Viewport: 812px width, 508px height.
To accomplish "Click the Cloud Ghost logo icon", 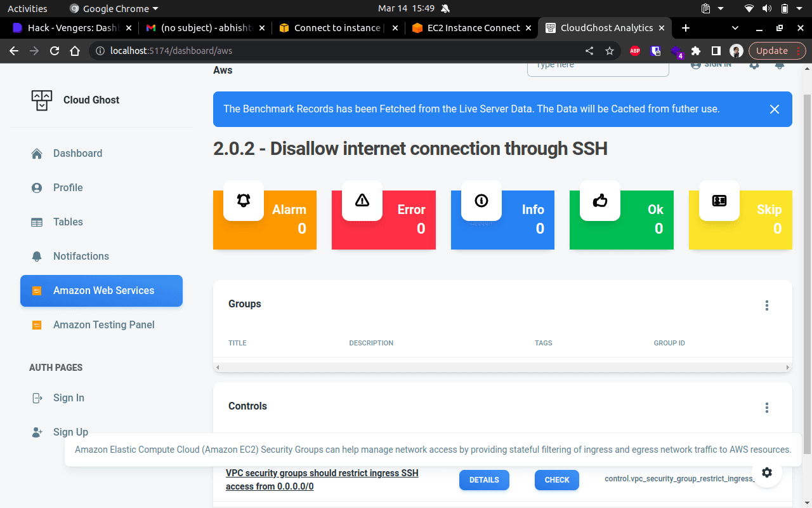I will click(x=42, y=100).
